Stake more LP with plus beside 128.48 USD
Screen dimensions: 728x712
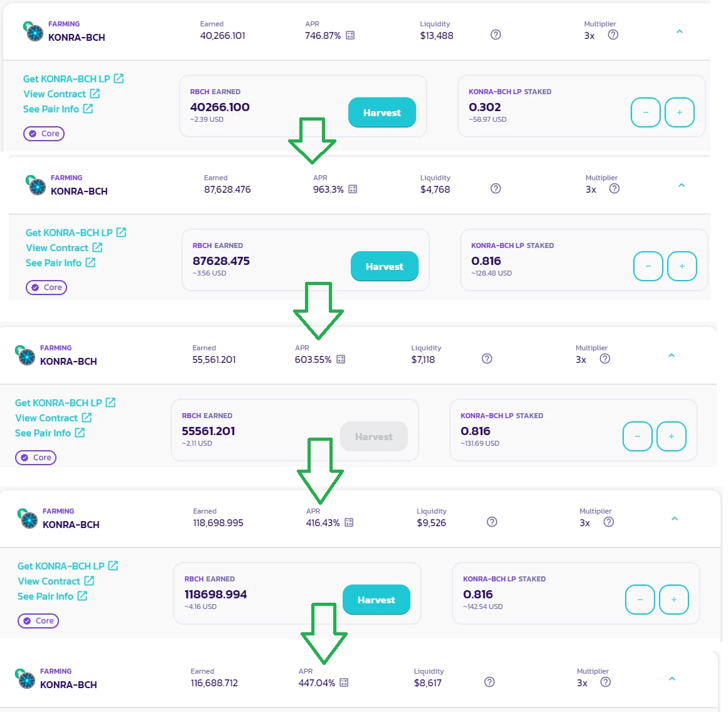click(x=682, y=266)
